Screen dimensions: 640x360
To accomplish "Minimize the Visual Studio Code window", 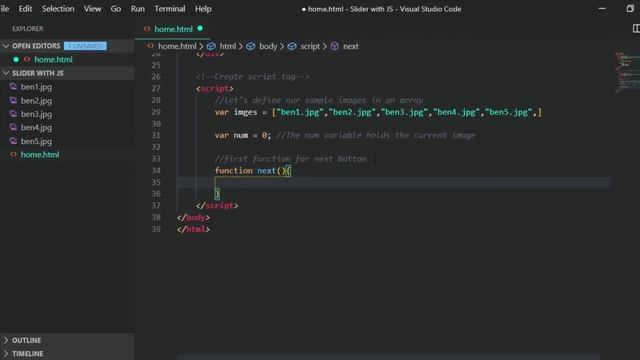I will point(602,9).
